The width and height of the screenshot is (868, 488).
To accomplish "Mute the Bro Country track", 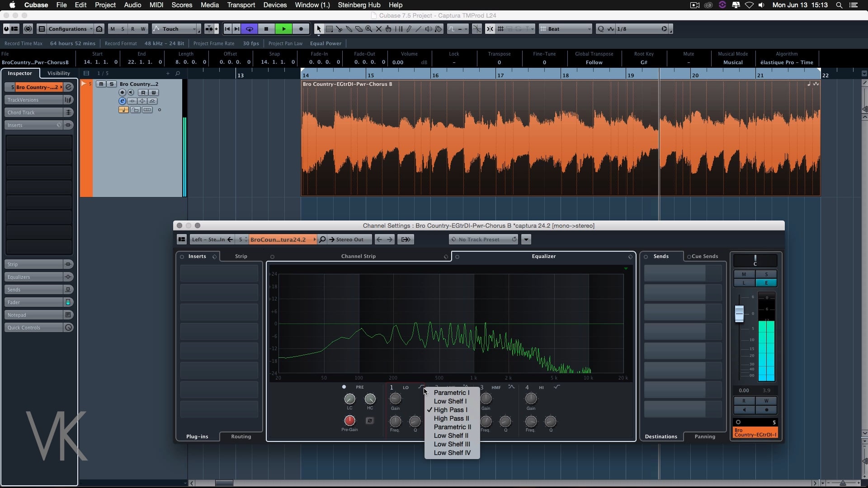I will (x=101, y=84).
